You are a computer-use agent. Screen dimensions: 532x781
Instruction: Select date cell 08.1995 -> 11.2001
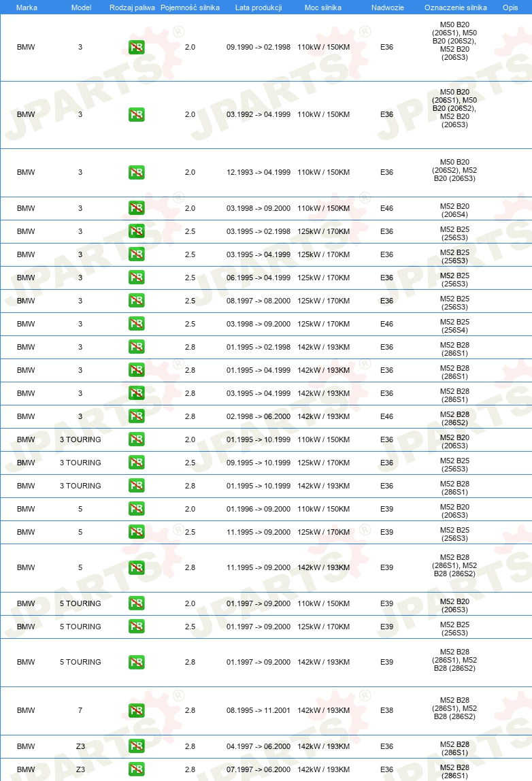coord(259,711)
